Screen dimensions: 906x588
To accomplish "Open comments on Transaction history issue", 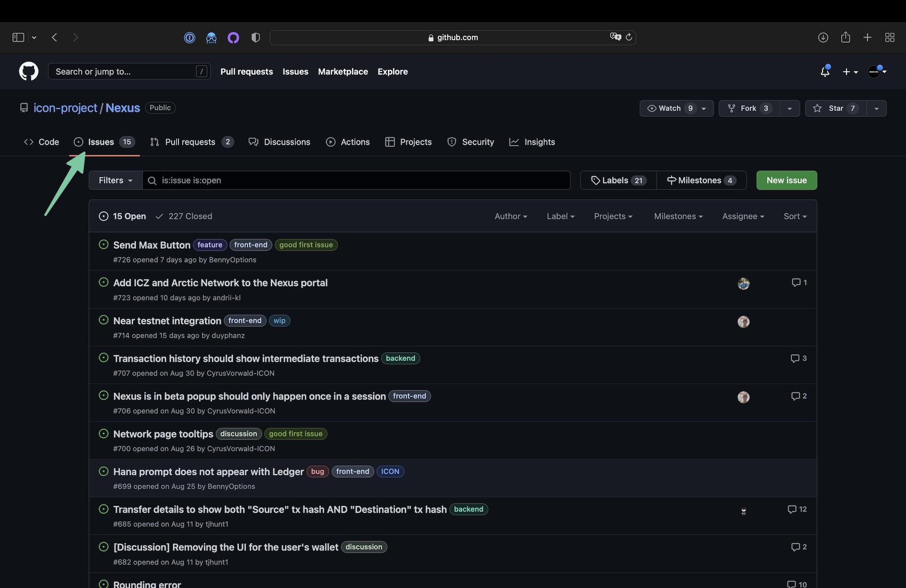I will tap(798, 358).
